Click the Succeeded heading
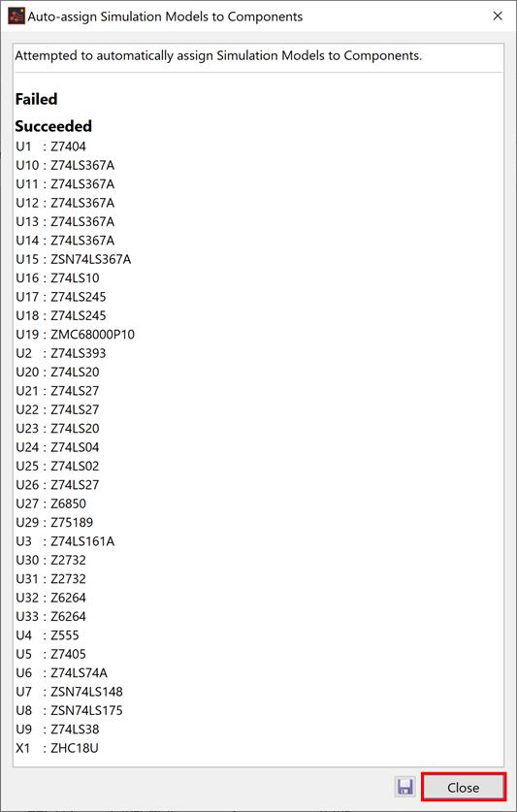Viewport: 517px width, 812px height. 53,126
